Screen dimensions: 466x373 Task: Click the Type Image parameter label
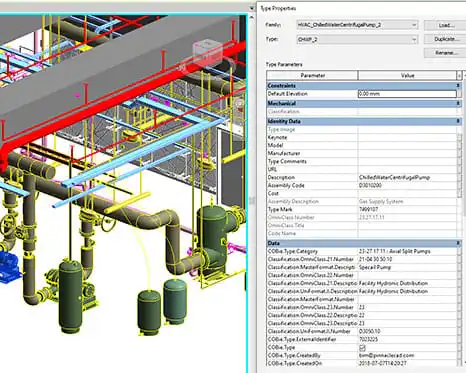click(x=281, y=129)
